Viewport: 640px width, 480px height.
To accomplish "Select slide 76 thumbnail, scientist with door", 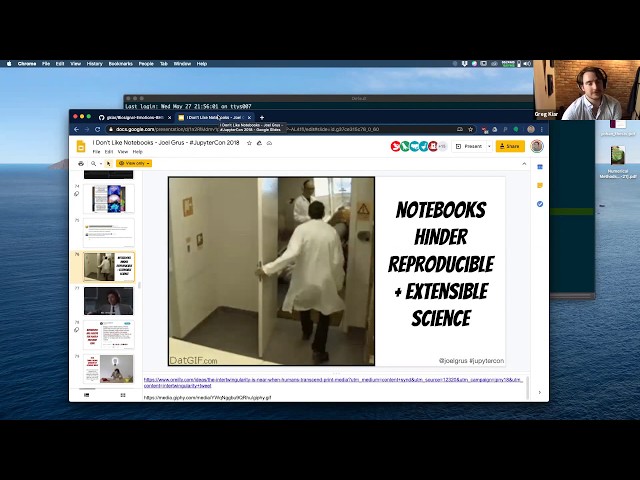I will tap(109, 267).
